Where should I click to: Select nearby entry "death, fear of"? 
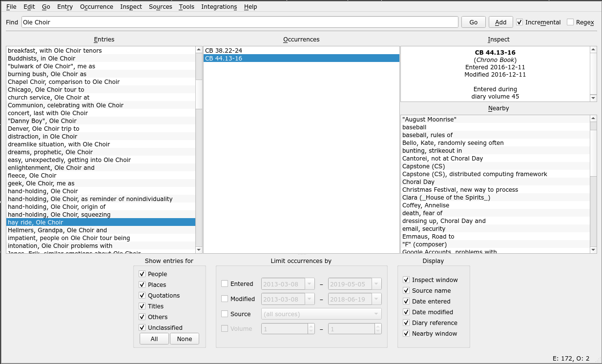pyautogui.click(x=495, y=213)
